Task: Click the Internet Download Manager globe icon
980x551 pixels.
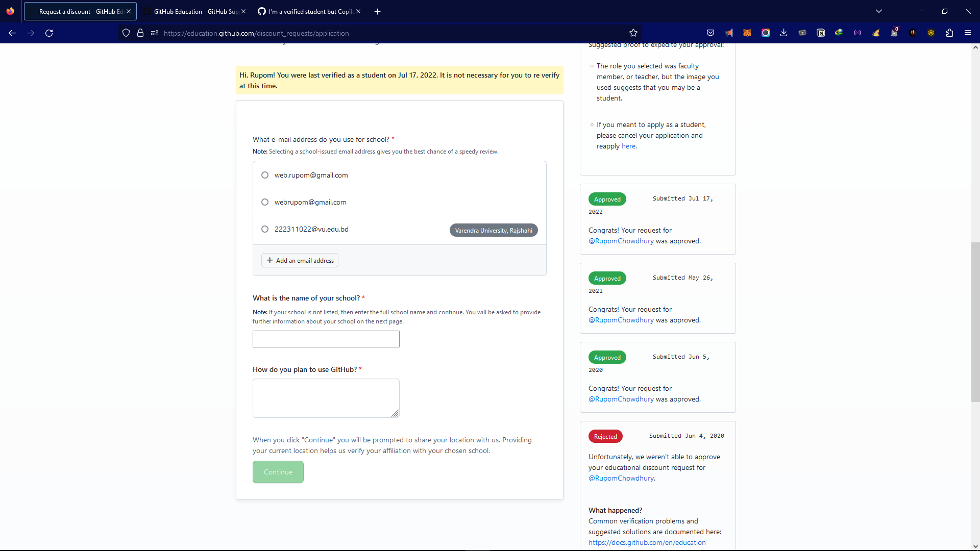Action: pyautogui.click(x=839, y=33)
